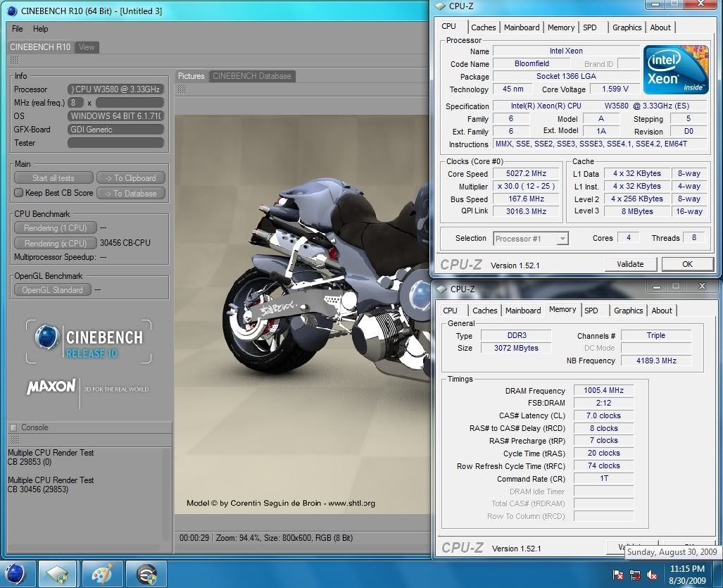Click the Intel Xeon inside logo
Screen dimensions: 723x588
pyautogui.click(x=676, y=70)
